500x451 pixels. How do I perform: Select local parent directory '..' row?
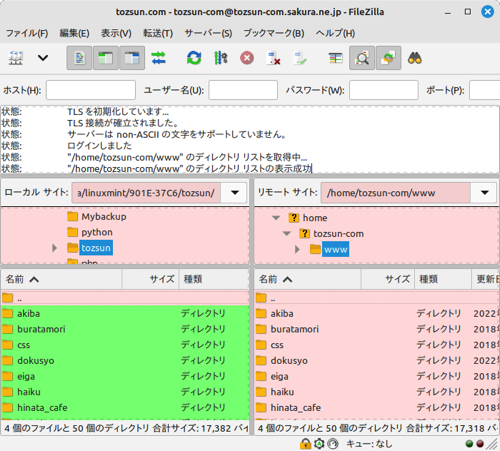tap(125, 298)
